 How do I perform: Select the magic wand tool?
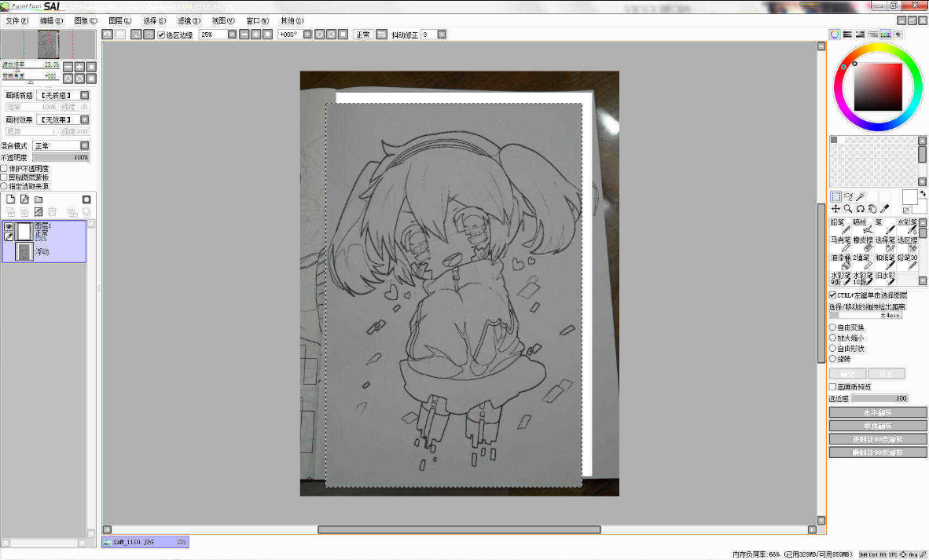pos(861,196)
